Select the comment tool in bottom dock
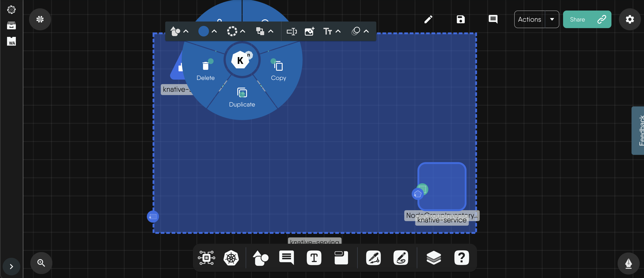644x278 pixels. click(x=287, y=258)
